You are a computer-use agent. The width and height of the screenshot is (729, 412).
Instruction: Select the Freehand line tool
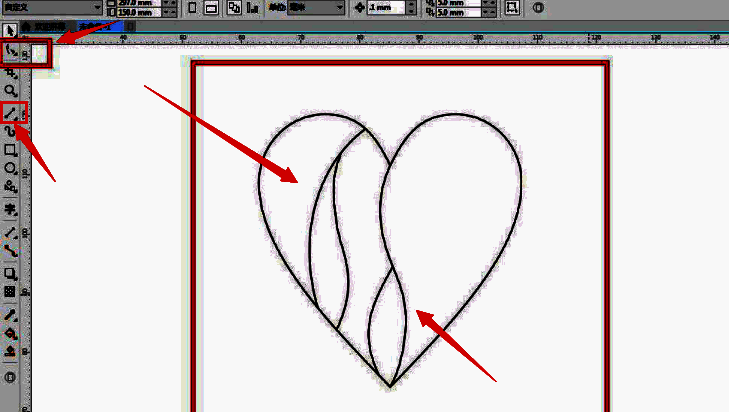(x=11, y=111)
